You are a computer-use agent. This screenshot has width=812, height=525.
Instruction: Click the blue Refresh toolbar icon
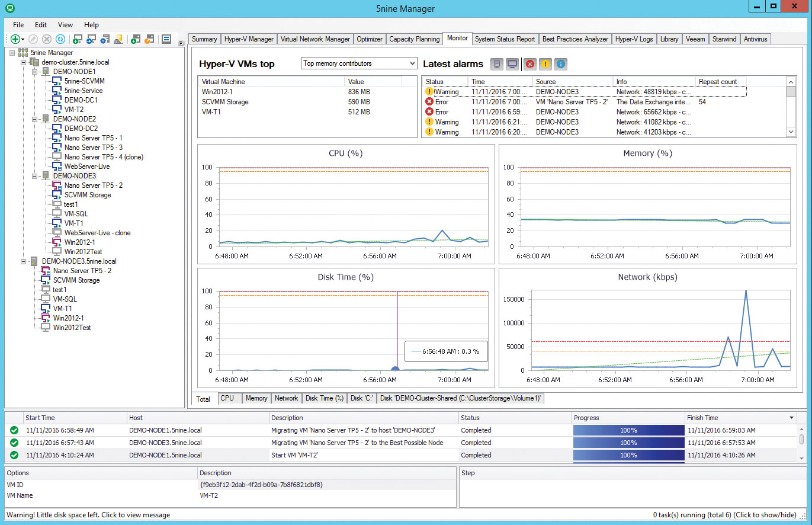60,39
